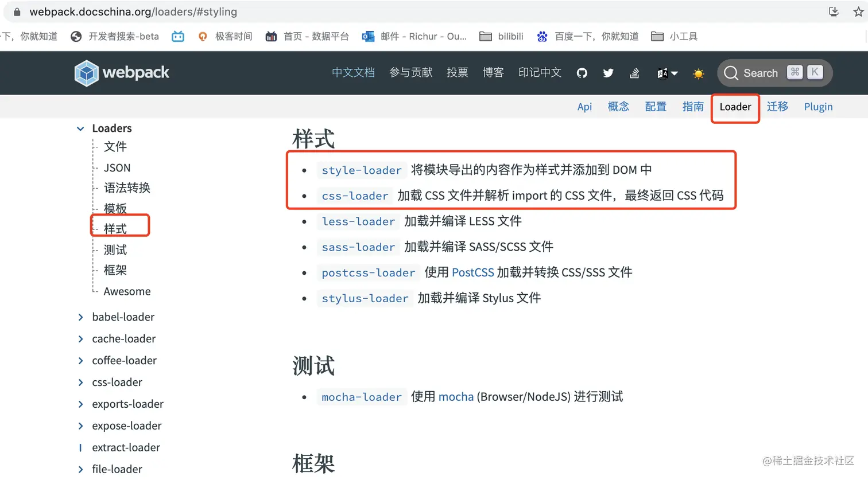Bookmark the page with the star icon

click(x=858, y=11)
